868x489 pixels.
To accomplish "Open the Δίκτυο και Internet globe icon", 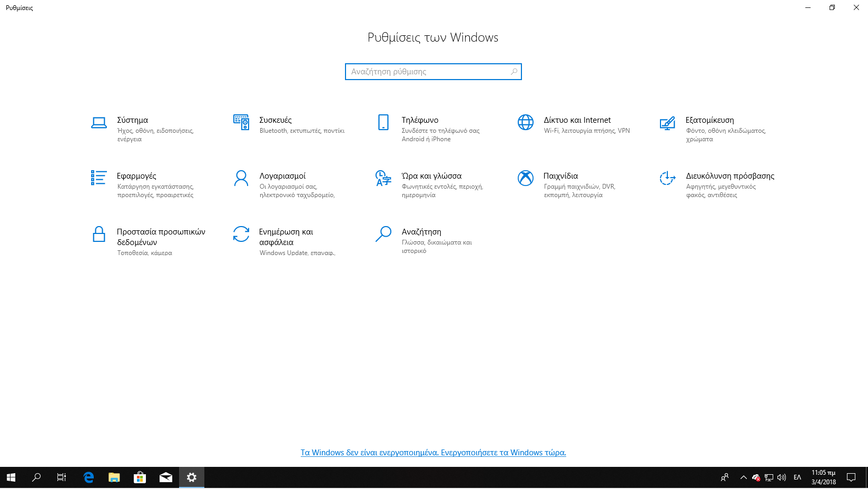I will [526, 122].
